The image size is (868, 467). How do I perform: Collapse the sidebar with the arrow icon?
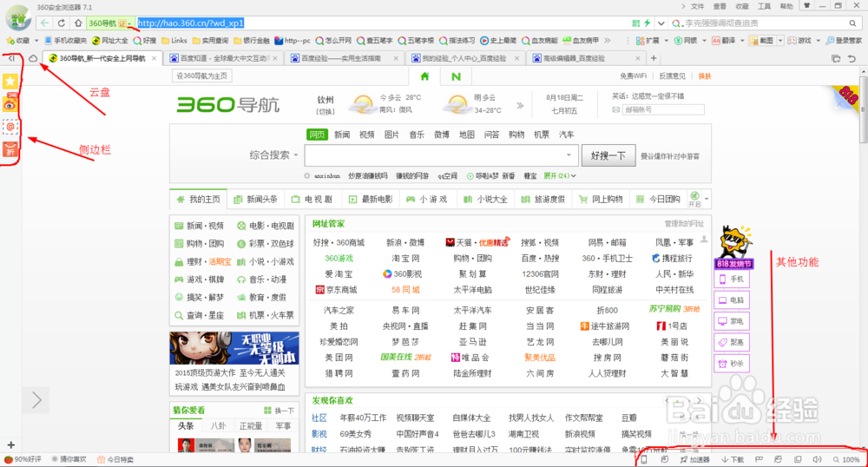click(11, 58)
